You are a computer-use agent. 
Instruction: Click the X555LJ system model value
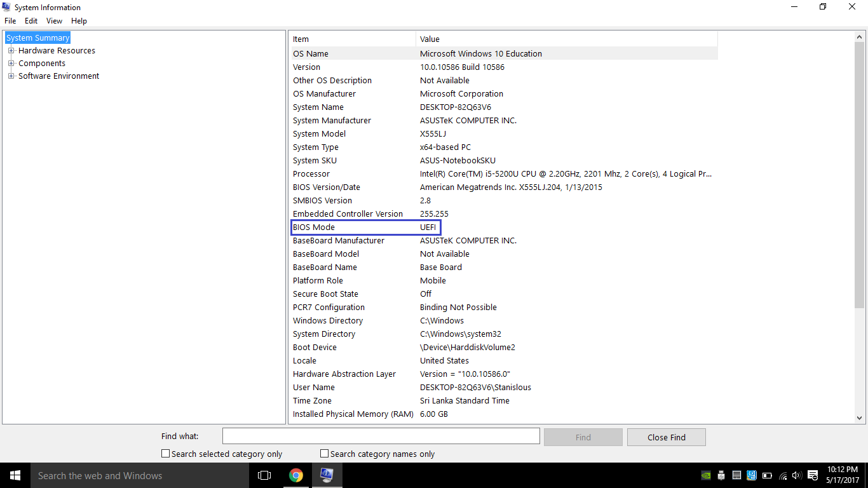click(433, 134)
